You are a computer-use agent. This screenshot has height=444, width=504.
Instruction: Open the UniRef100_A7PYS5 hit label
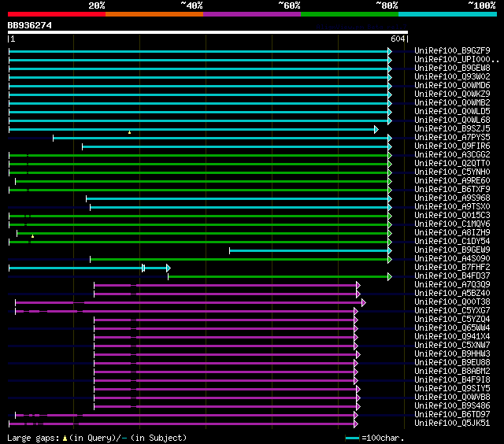(453, 138)
